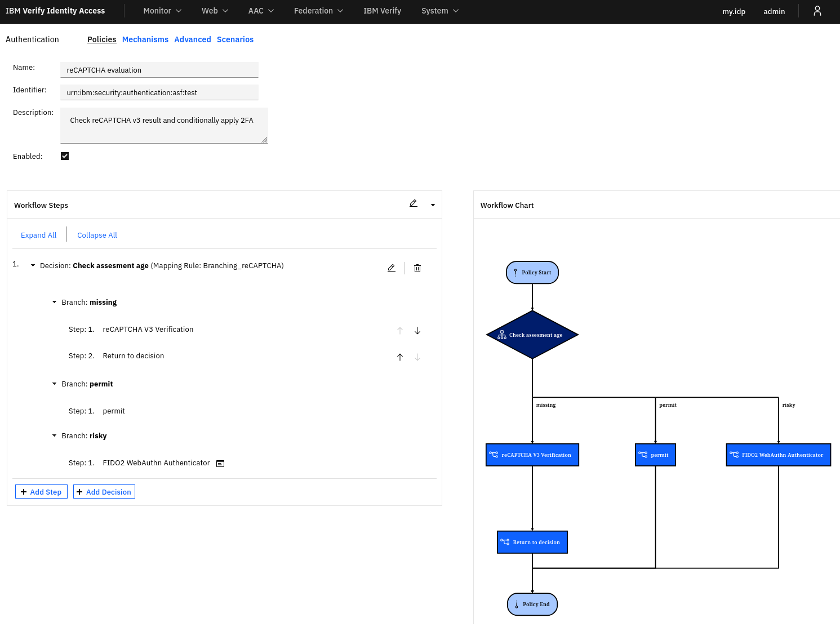Screen dimensions: 840x627
Task: Click the Name input field
Action: pos(159,70)
